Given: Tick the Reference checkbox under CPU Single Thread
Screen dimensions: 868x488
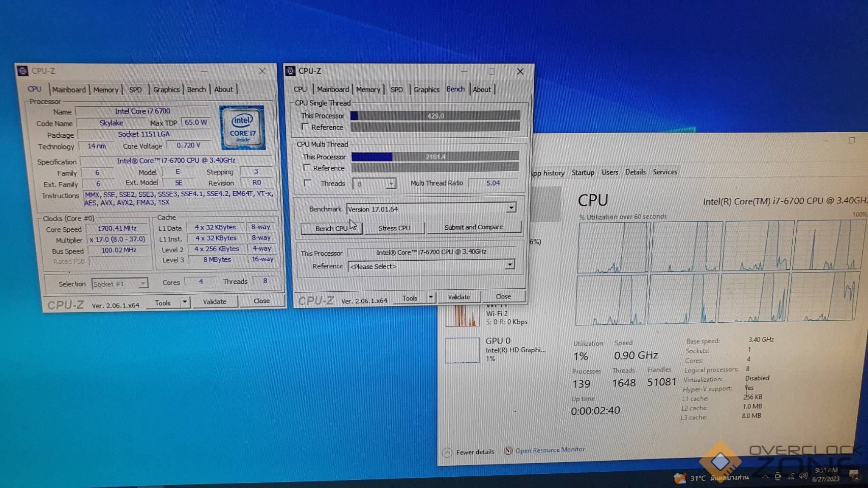Looking at the screenshot, I should [305, 127].
